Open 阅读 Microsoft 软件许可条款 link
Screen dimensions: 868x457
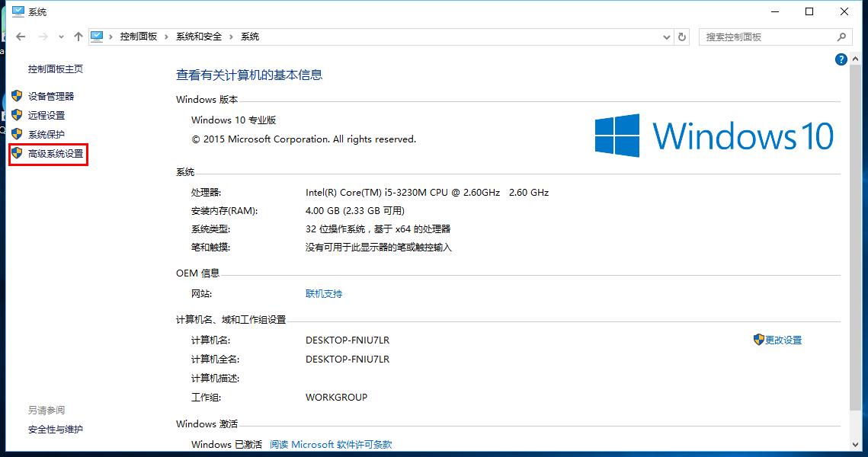(331, 444)
